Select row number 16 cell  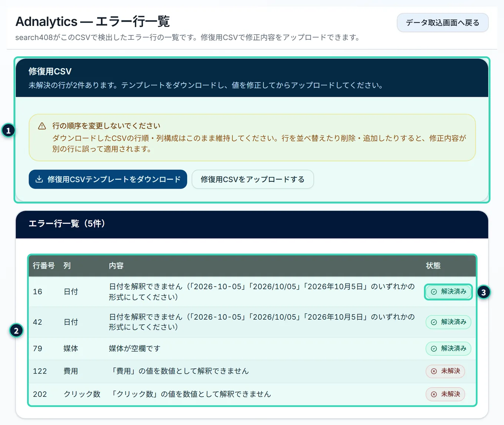click(x=37, y=292)
